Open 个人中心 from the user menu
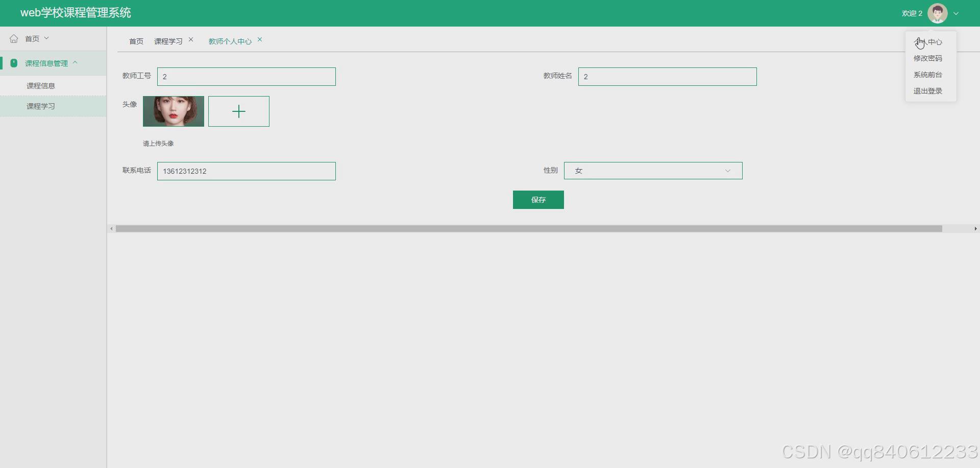This screenshot has height=468, width=980. pyautogui.click(x=930, y=42)
